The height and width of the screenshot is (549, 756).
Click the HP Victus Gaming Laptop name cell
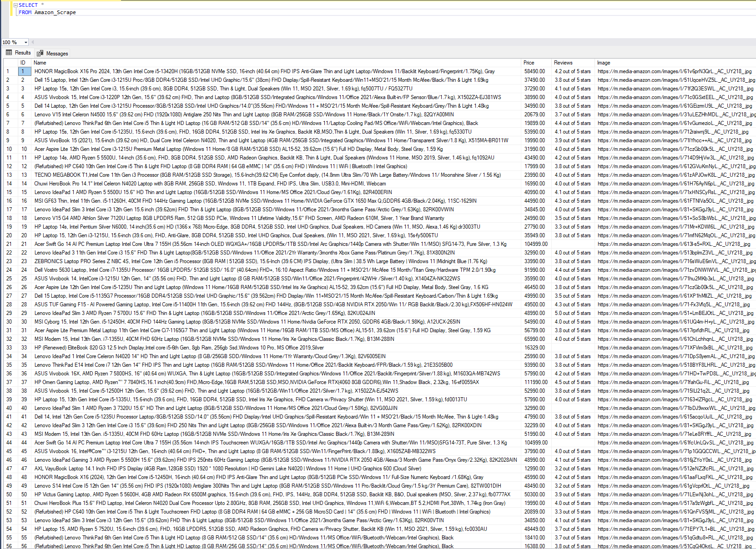276,494
